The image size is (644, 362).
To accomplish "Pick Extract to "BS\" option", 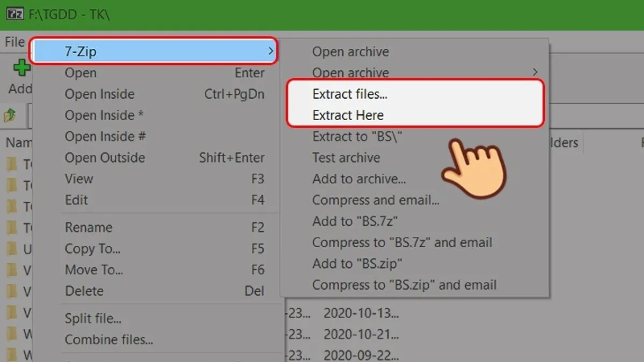I will click(357, 136).
